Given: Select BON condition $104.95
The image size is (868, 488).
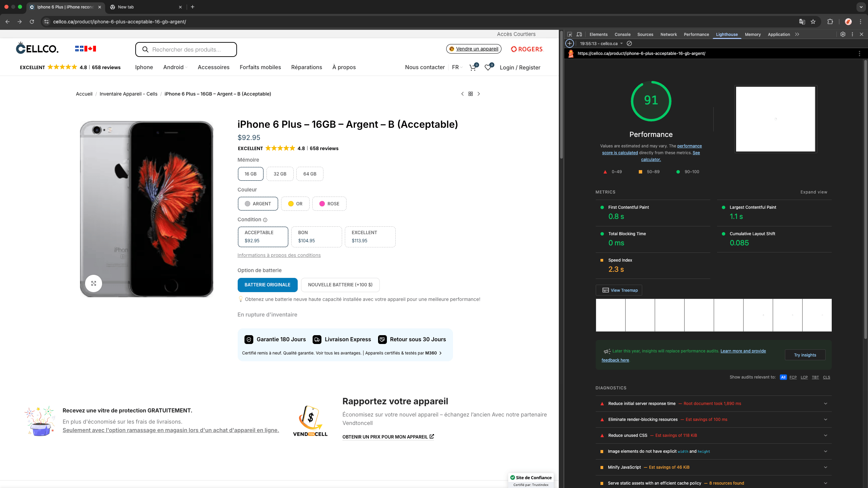Looking at the screenshot, I should (x=316, y=237).
